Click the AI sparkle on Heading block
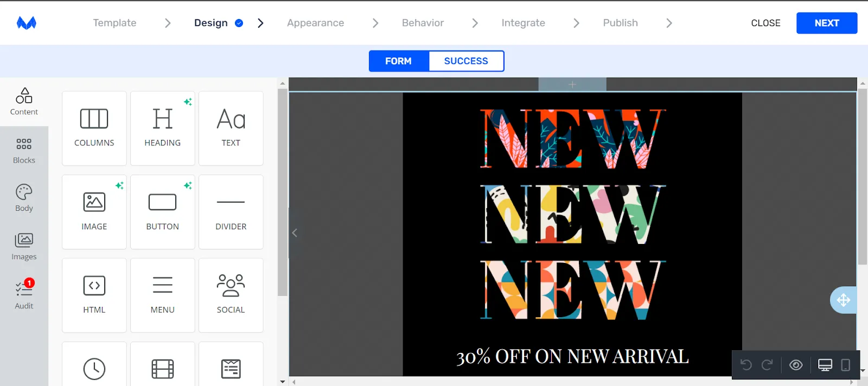The image size is (868, 386). (188, 102)
